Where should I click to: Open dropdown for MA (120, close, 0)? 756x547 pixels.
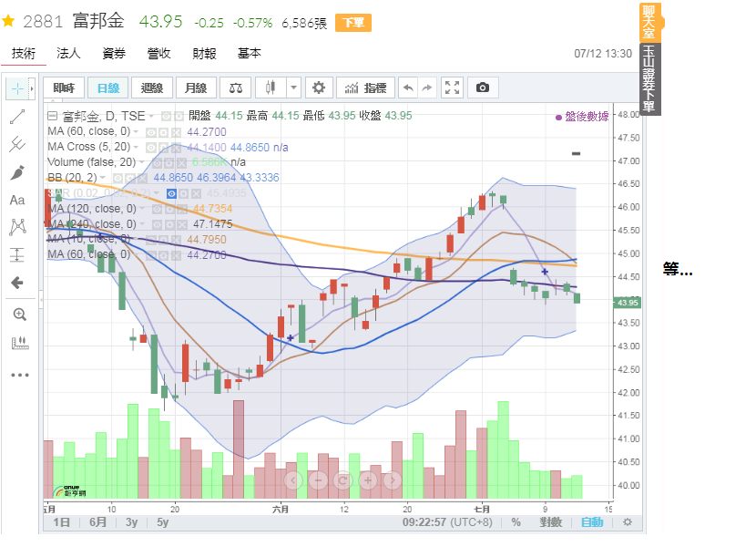(x=143, y=210)
